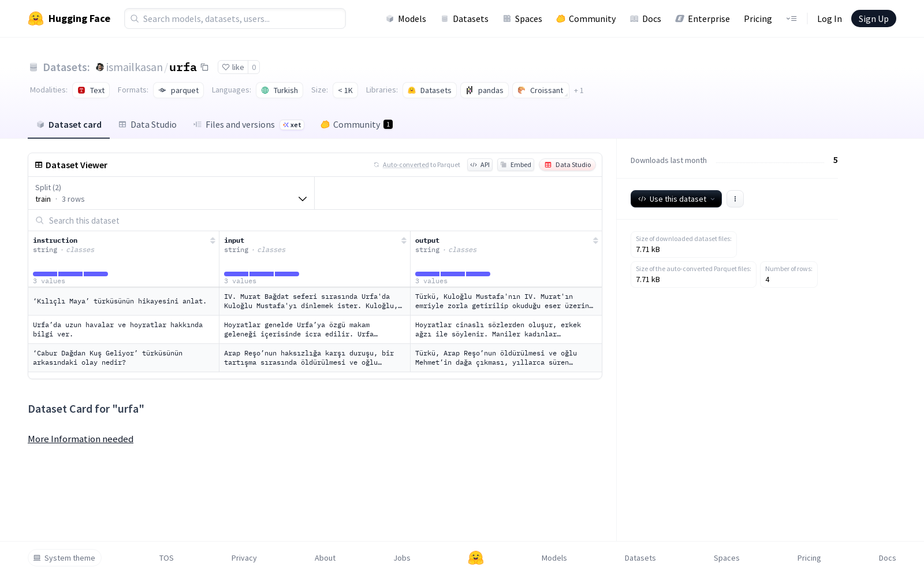
Task: Click the Hugging Face emoji in footer
Action: point(476,558)
